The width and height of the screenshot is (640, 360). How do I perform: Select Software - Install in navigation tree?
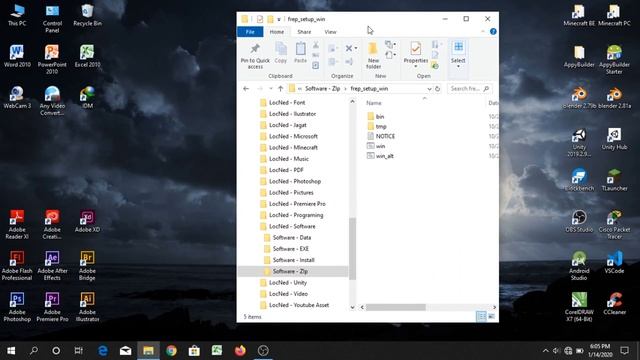coord(289,260)
